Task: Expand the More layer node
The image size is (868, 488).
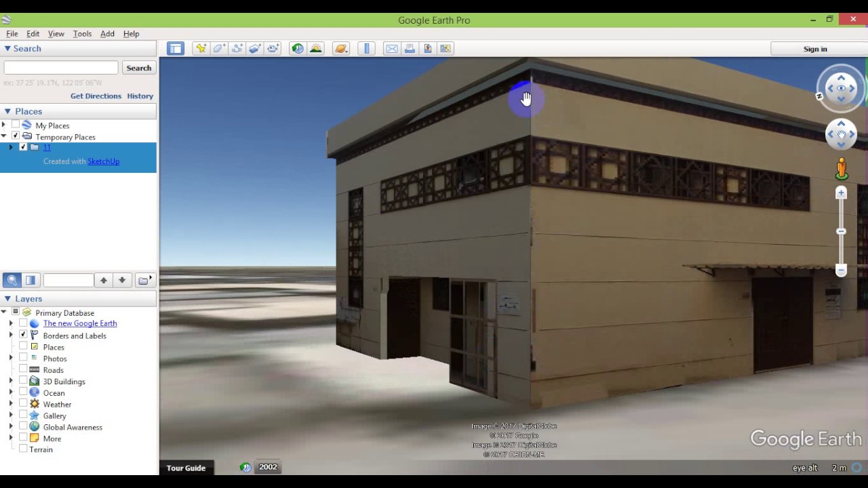Action: tap(11, 438)
